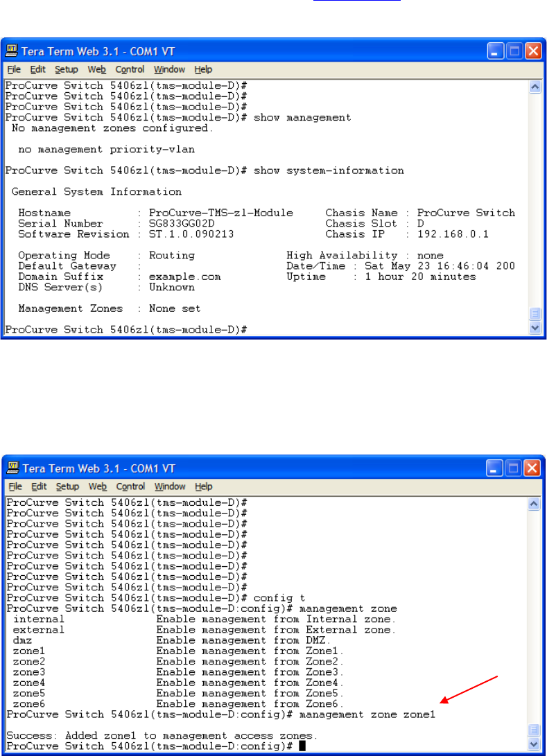547x756 pixels.
Task: Minimize the lower Tera Term window
Action: [x=494, y=468]
